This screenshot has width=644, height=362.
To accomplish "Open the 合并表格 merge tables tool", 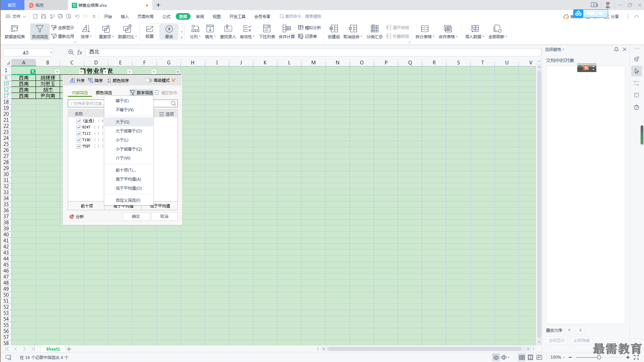I will [448, 32].
